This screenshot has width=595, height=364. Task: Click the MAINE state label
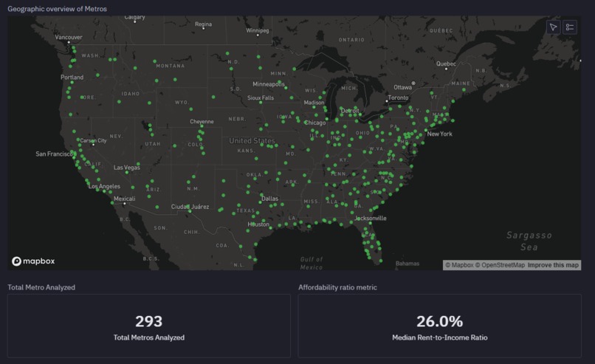coord(461,83)
